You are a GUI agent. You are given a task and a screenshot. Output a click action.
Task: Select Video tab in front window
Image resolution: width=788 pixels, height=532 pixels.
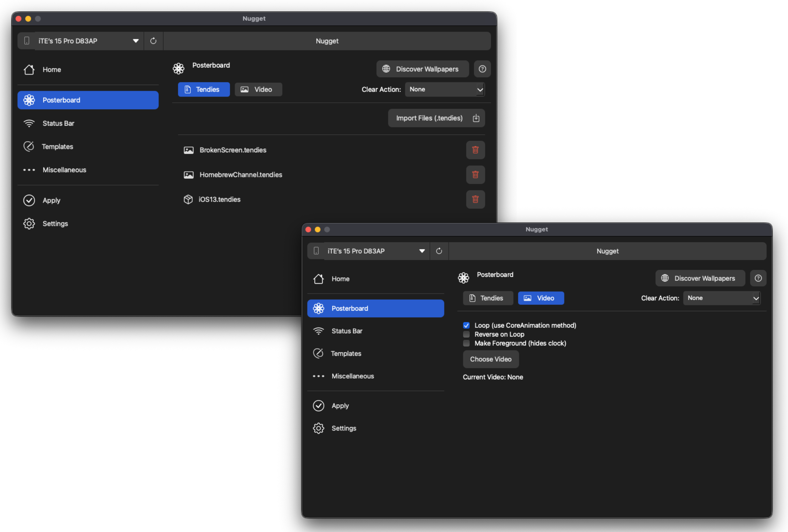coord(541,298)
